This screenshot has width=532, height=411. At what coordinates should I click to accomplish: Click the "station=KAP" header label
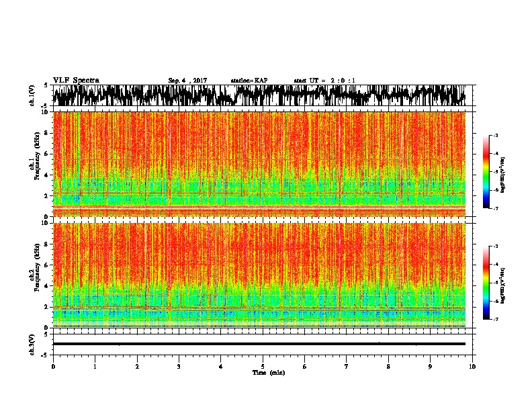(x=249, y=81)
